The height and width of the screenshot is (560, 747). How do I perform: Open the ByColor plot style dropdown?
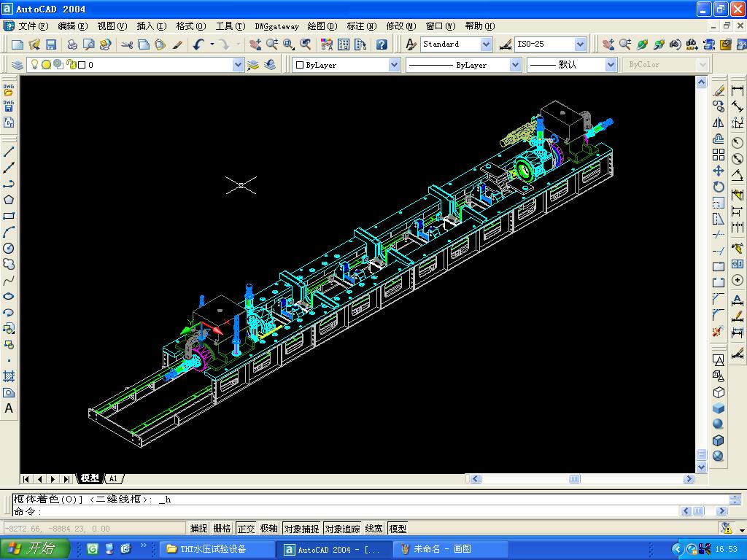point(703,65)
